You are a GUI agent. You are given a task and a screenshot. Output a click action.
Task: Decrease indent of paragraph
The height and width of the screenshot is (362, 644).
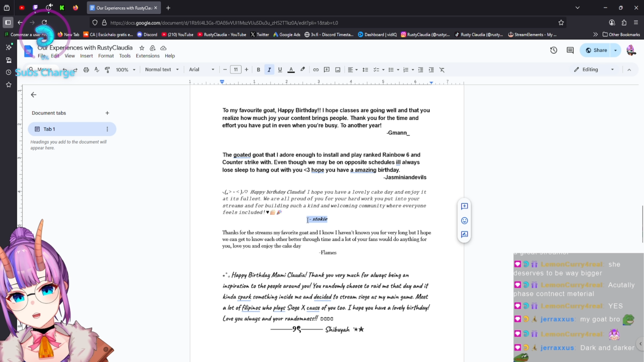coord(420,70)
